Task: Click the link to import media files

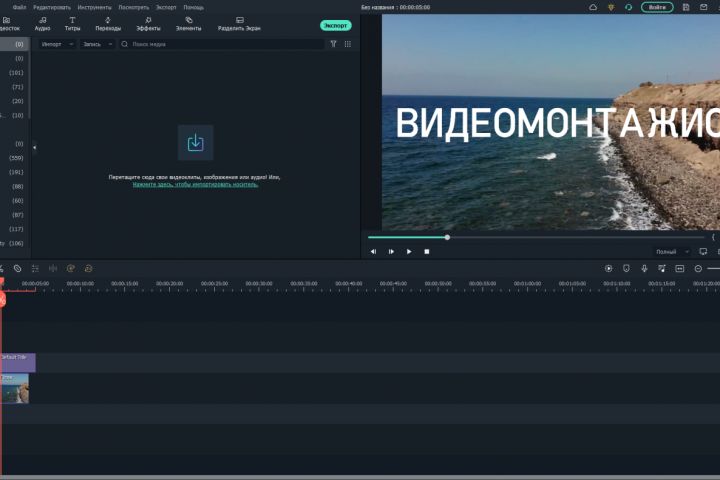Action: pyautogui.click(x=195, y=185)
